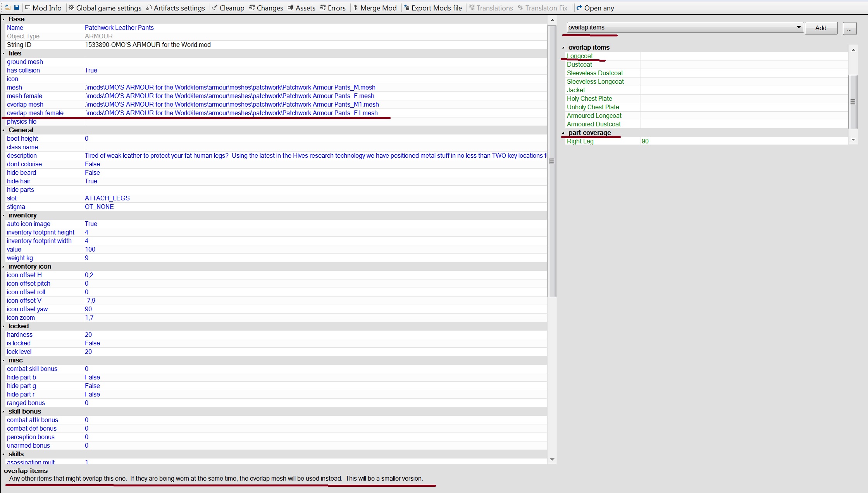Viewport: 868px width, 493px height.
Task: Click the open file folder icon
Action: 7,8
